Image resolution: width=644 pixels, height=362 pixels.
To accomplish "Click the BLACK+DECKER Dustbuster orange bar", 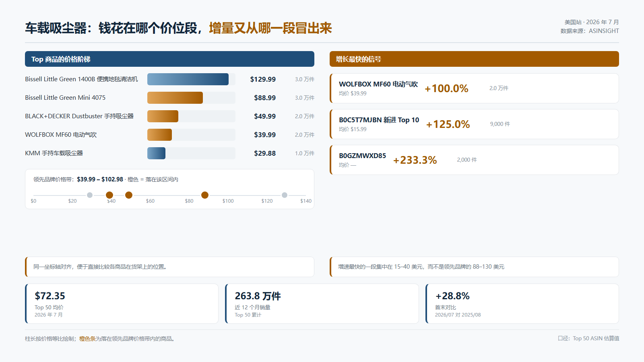I will [163, 116].
